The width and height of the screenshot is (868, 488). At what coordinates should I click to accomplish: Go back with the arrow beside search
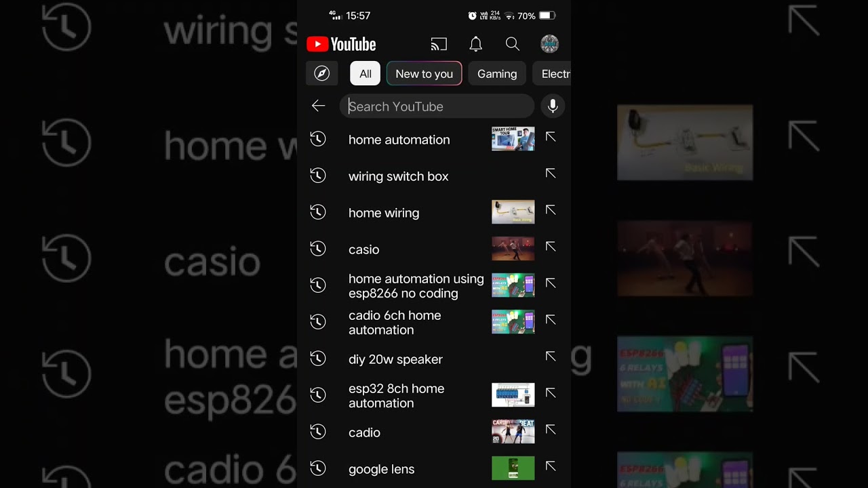coord(318,106)
